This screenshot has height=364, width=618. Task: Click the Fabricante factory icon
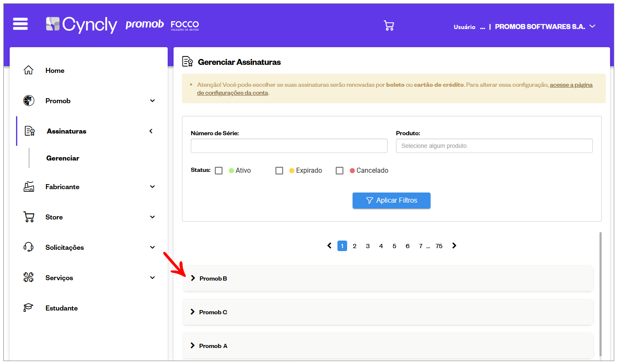pos(29,187)
